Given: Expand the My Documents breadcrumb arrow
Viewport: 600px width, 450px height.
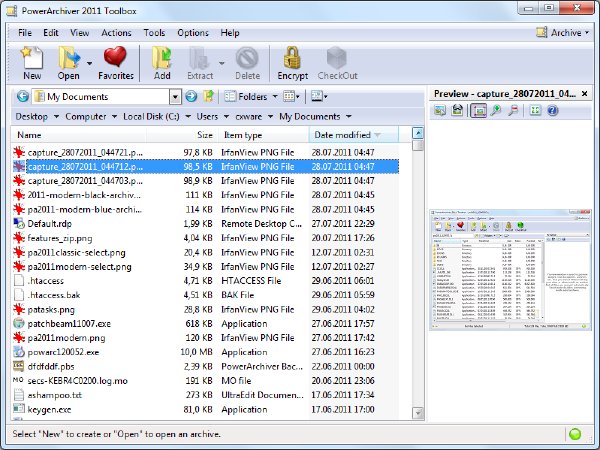Looking at the screenshot, I should click(349, 116).
